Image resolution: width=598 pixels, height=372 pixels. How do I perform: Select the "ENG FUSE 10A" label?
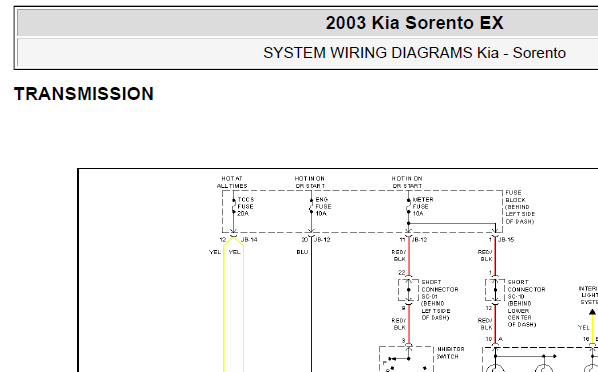tap(323, 206)
